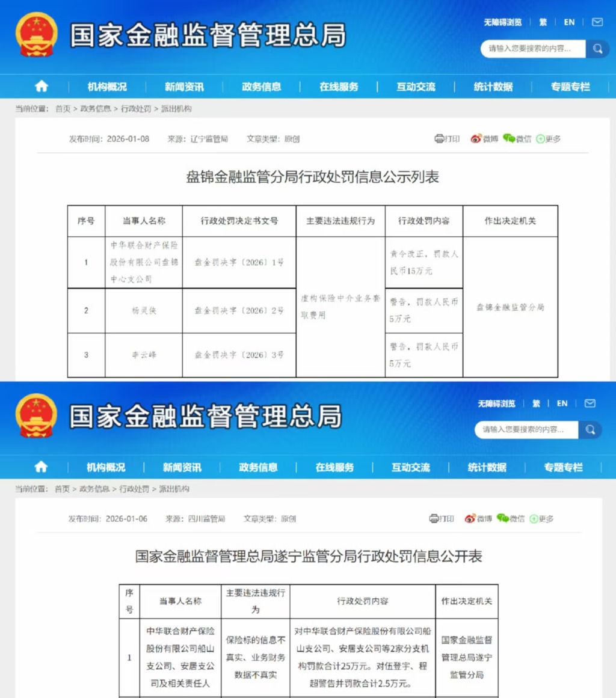Click title 国家金融监督管理总局遂宁监管分局行政处罚信息公开表
616x698 pixels.
coord(309,557)
